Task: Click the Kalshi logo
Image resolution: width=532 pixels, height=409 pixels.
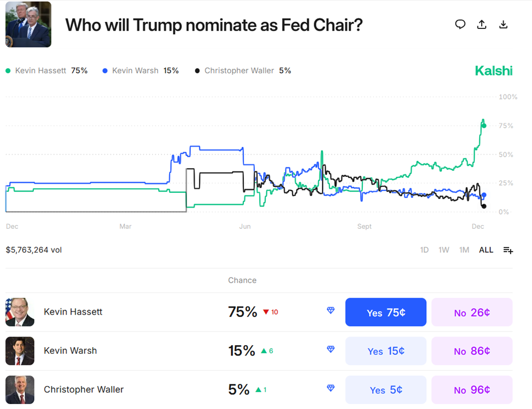Action: [493, 70]
